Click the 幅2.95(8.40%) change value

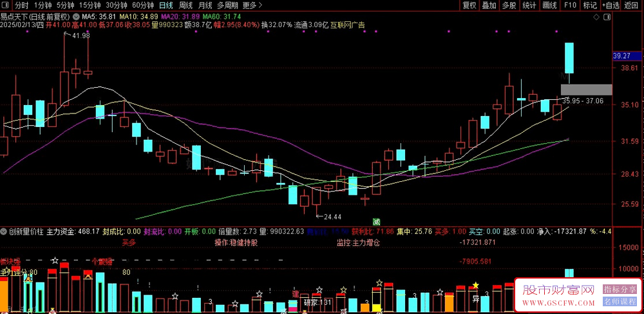(236, 25)
